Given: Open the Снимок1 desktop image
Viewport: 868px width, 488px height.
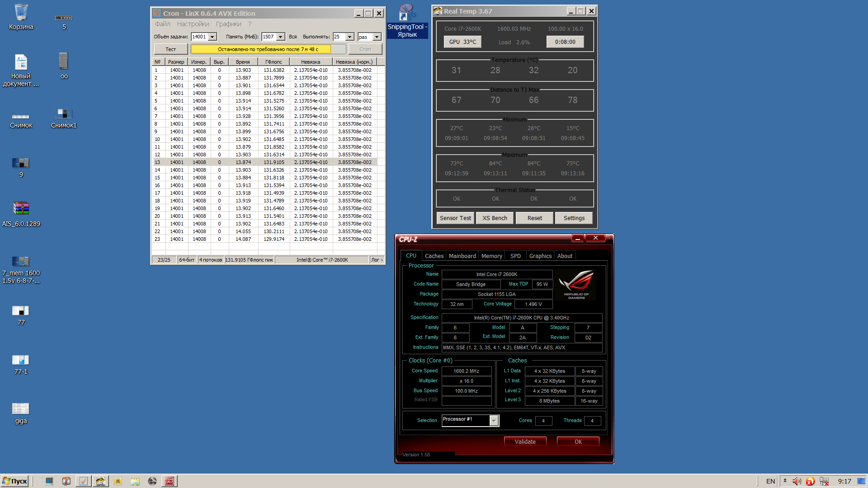Looking at the screenshot, I should 64,118.
